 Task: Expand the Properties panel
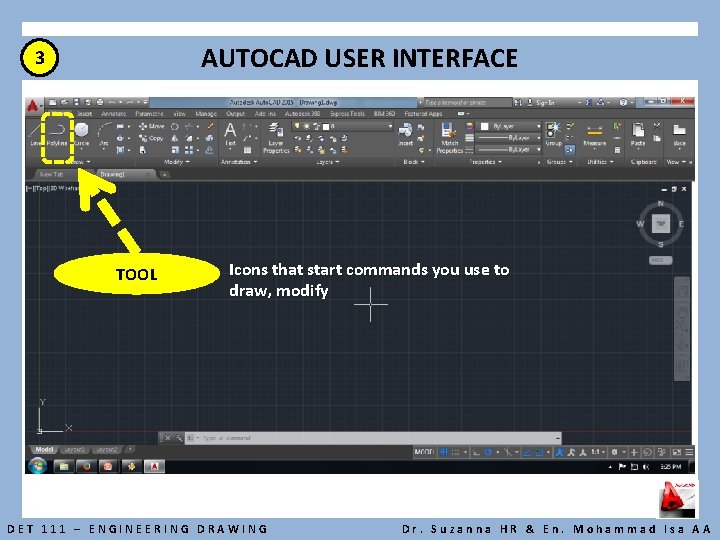click(485, 162)
